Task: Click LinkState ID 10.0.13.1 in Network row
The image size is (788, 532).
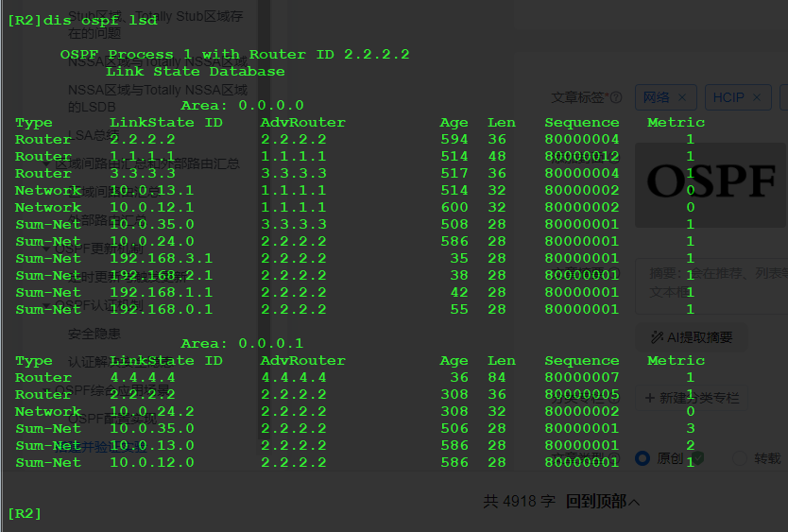Action: pyautogui.click(x=152, y=191)
